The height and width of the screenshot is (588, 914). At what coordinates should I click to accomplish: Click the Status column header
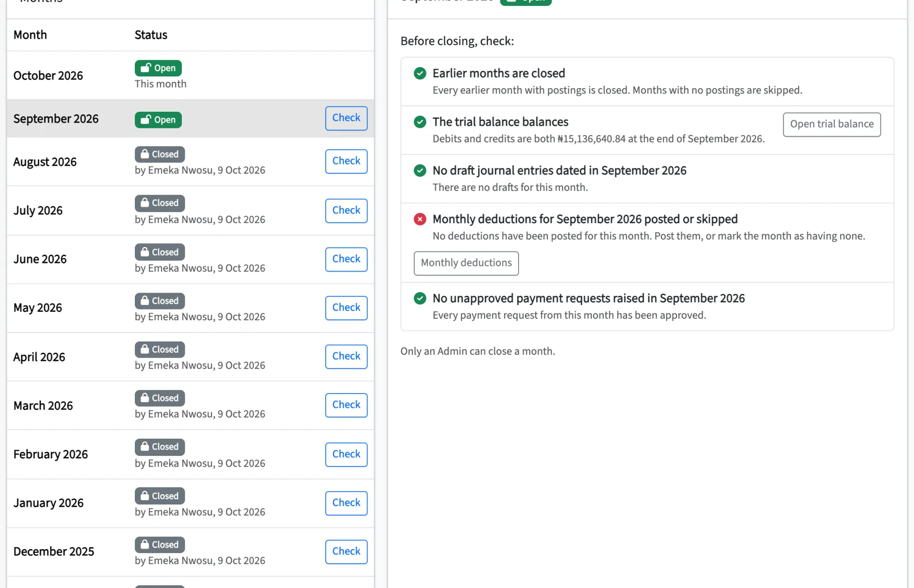tap(151, 35)
